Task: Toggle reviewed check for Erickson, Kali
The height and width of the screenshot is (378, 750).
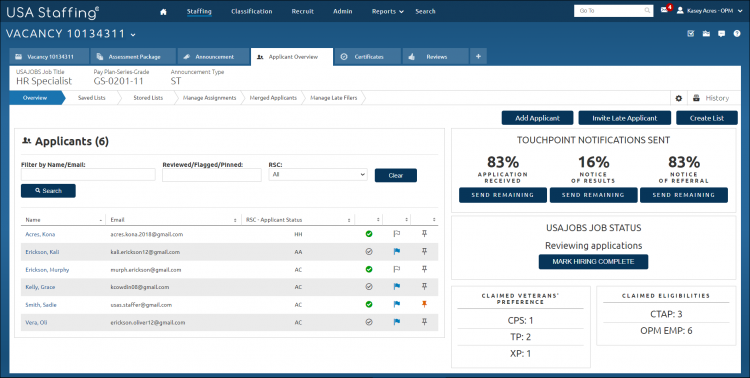Action: (369, 252)
